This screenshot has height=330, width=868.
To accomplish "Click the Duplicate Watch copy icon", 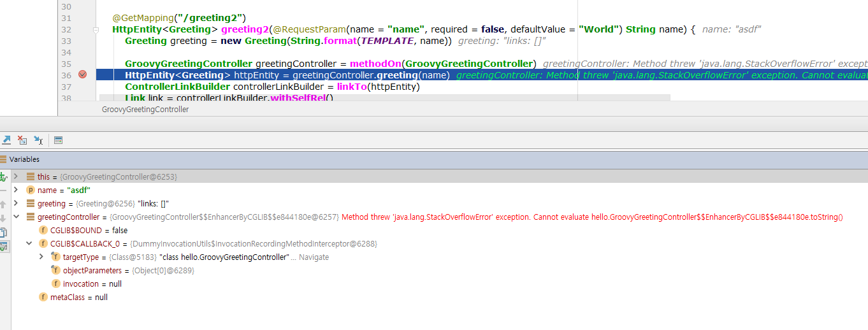I will [x=3, y=233].
